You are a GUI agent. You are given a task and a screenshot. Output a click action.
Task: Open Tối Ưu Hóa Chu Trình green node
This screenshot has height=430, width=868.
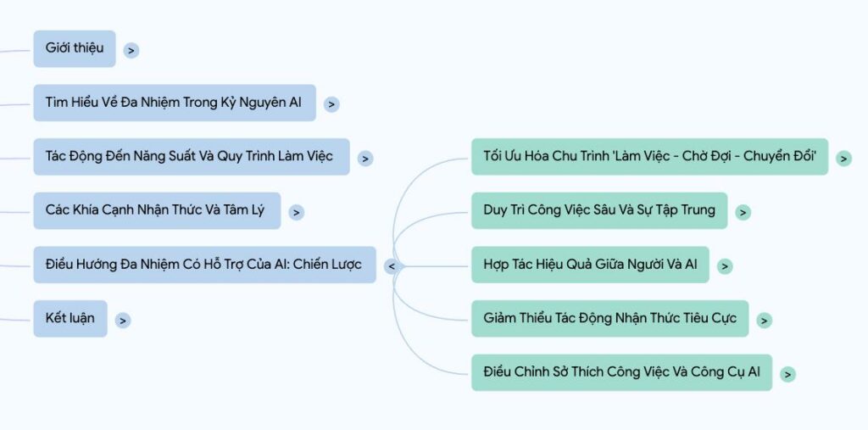coord(650,157)
